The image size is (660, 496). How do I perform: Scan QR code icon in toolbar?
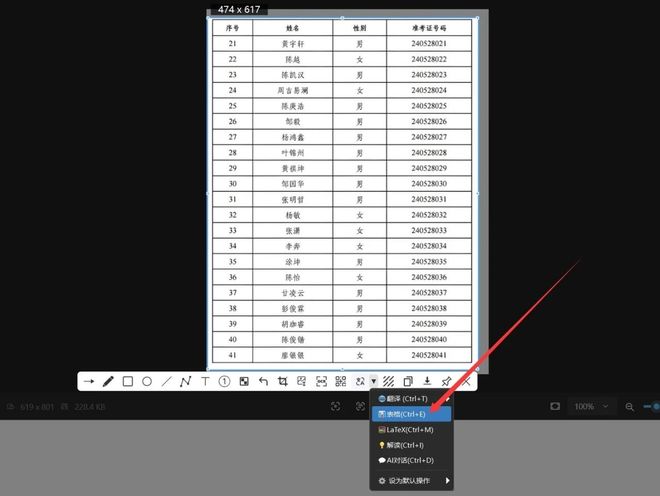(x=341, y=381)
